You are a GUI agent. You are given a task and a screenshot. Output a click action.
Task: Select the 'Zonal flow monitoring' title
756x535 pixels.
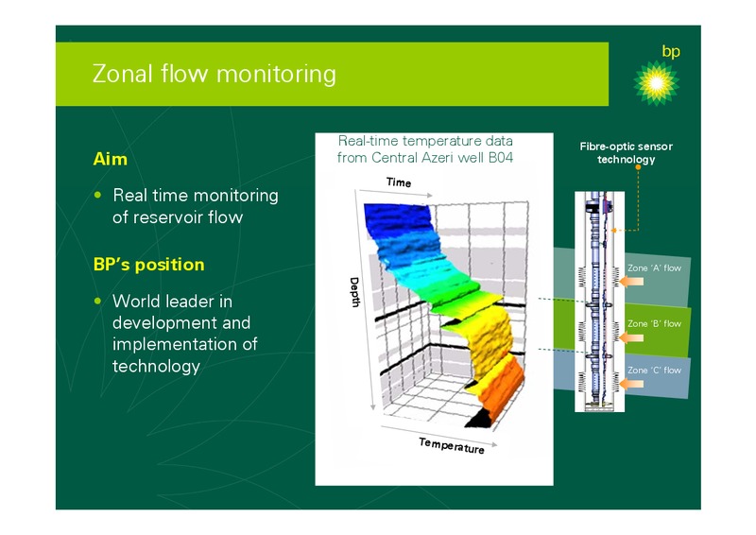click(x=215, y=74)
